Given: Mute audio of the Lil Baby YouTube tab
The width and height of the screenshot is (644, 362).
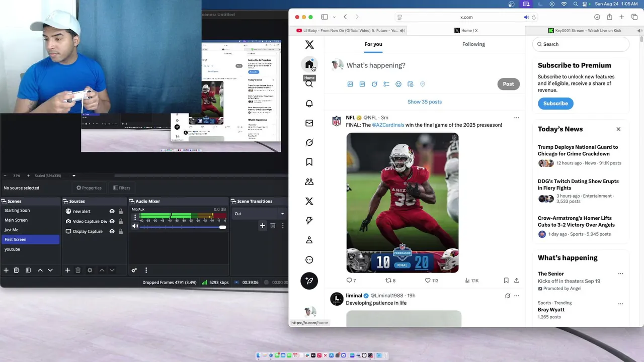Looking at the screenshot, I should [x=402, y=31].
